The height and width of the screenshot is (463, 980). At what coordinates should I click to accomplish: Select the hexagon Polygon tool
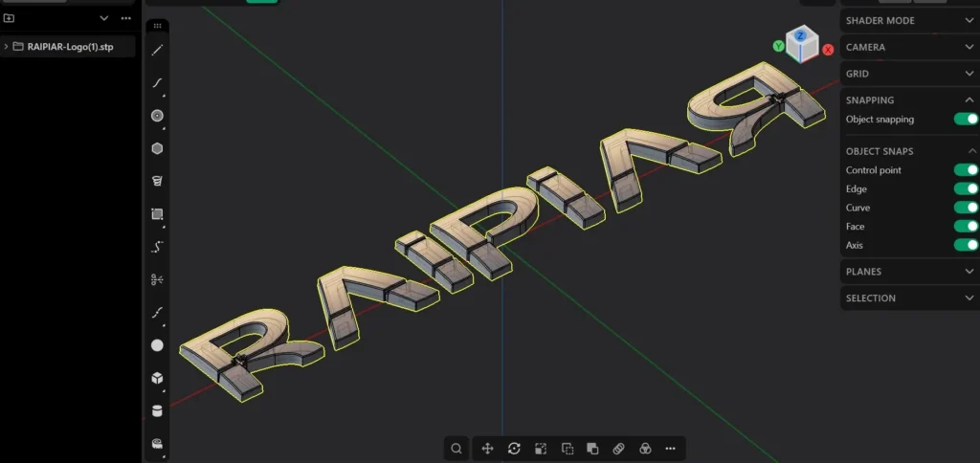coord(158,148)
